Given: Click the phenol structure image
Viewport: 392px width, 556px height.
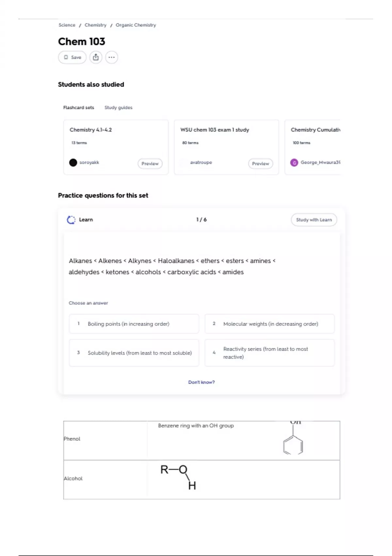Looking at the screenshot, I should [293, 438].
